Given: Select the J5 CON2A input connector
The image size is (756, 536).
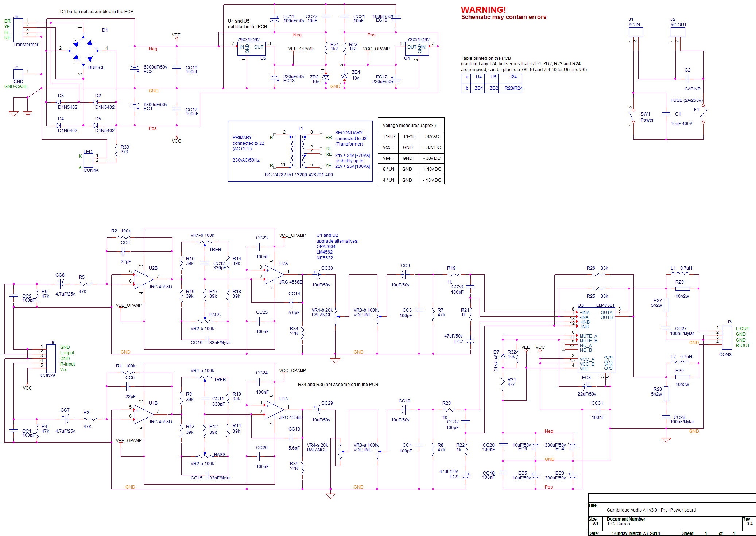Looking at the screenshot, I should pyautogui.click(x=51, y=358).
